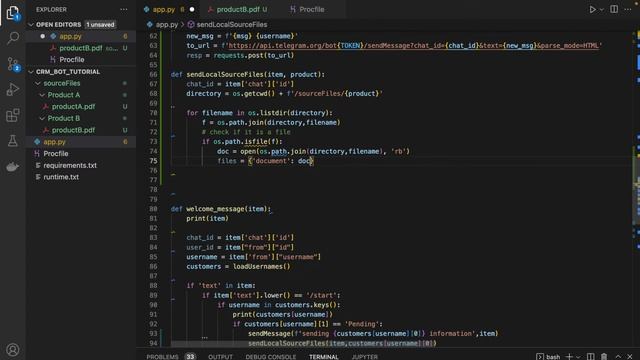640x360 pixels.
Task: Split the terminal panel
Action: (591, 356)
